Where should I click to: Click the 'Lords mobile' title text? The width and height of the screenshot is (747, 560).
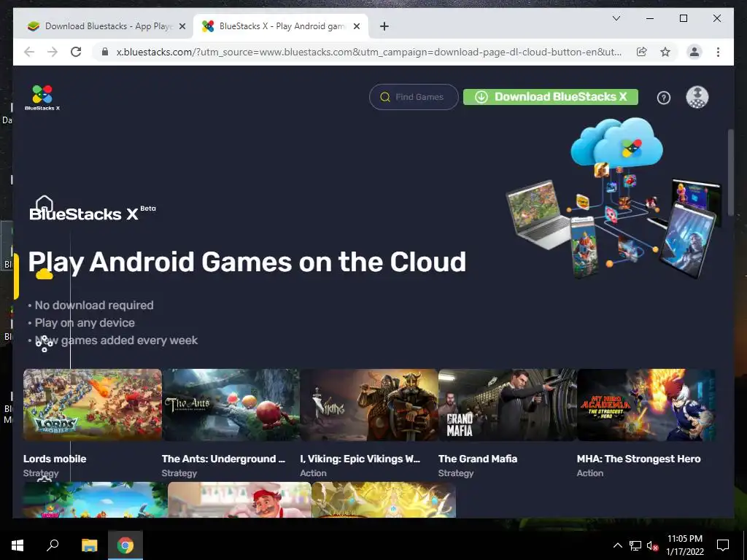point(55,459)
